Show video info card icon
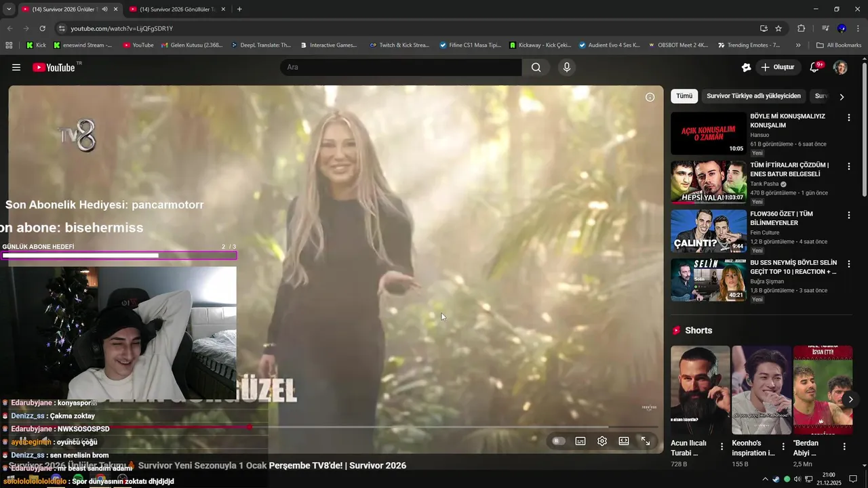The image size is (868, 488). 650,97
